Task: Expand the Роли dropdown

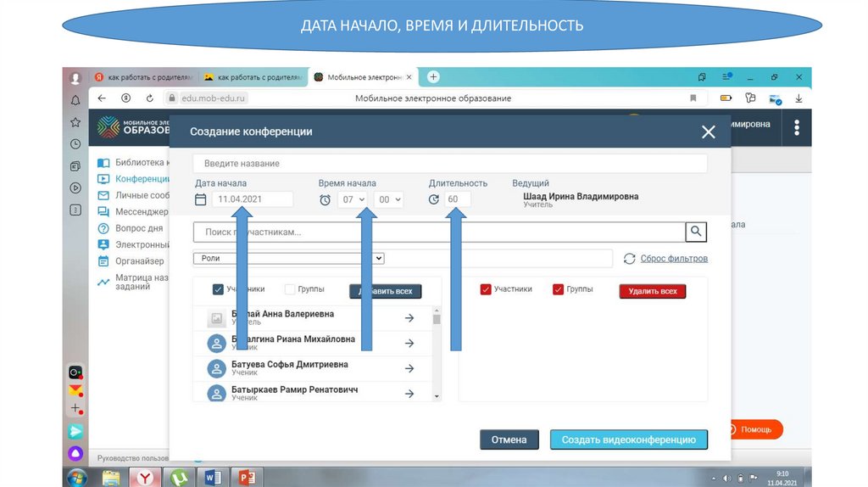Action: (289, 258)
